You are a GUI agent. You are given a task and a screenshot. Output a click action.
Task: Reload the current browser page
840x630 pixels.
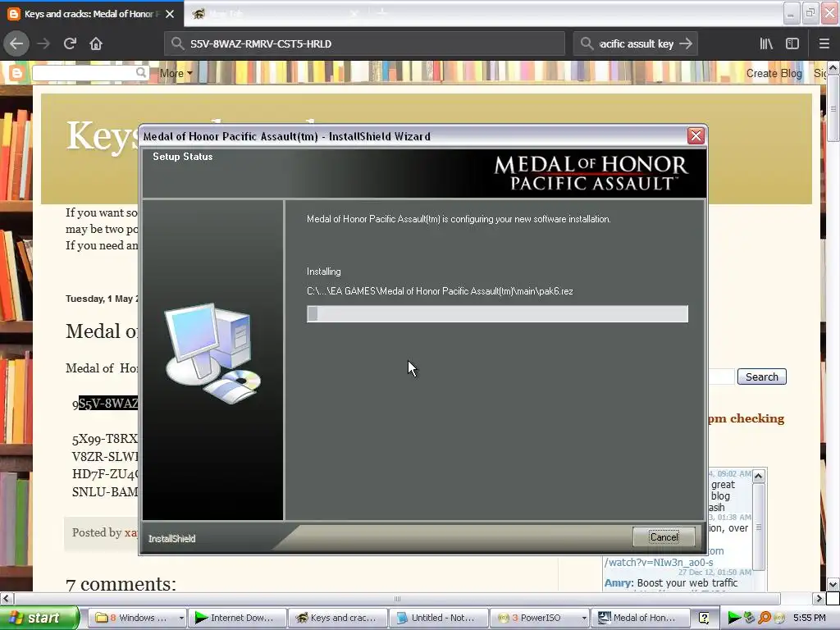click(70, 43)
